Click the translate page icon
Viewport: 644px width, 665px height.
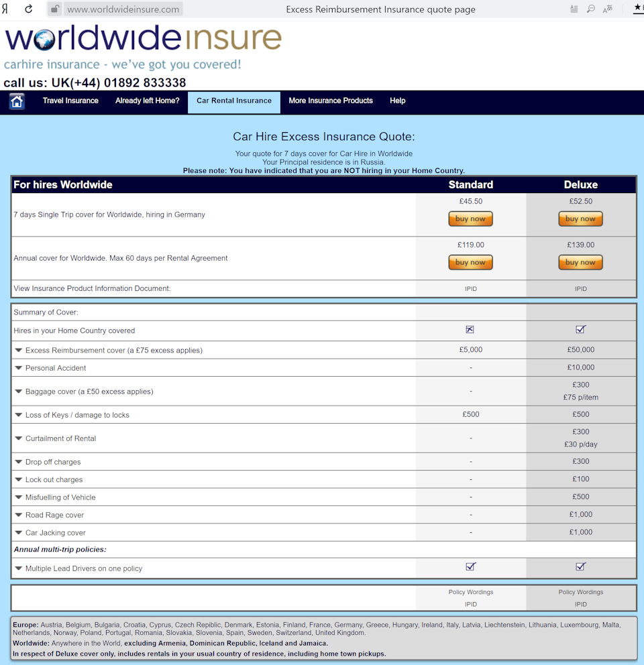pos(608,9)
